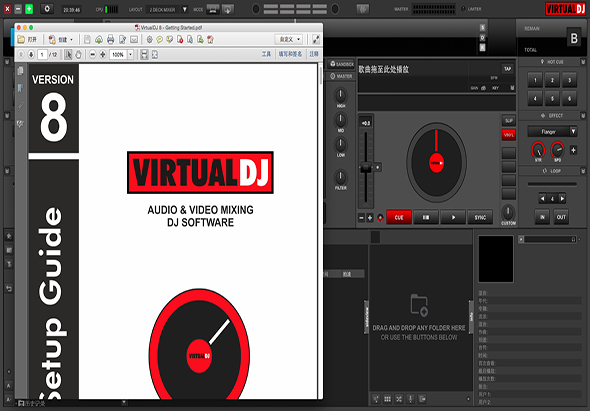590x411 pixels.
Task: Trigger hot cue 3
Action: (x=569, y=80)
